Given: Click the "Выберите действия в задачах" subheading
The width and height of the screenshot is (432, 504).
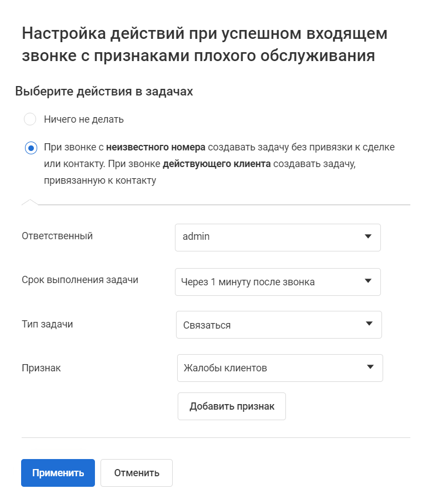Looking at the screenshot, I should click(104, 92).
